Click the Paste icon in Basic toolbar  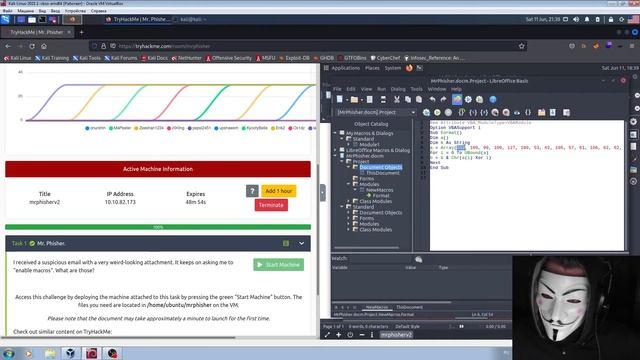coord(419,99)
